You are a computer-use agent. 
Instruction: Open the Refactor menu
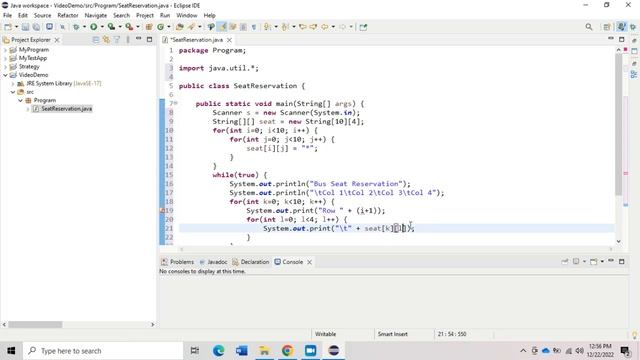68,15
